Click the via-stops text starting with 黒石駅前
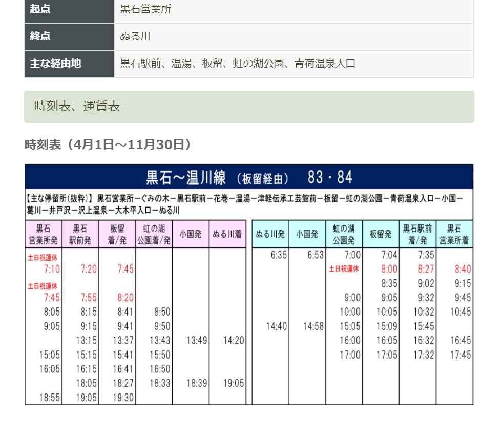 pos(238,64)
